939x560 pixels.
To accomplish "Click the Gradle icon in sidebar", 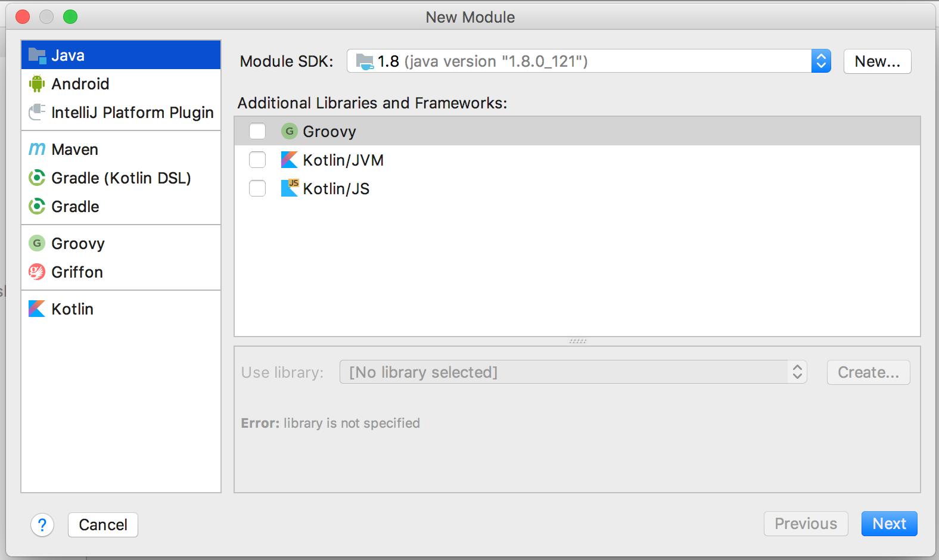I will click(37, 206).
